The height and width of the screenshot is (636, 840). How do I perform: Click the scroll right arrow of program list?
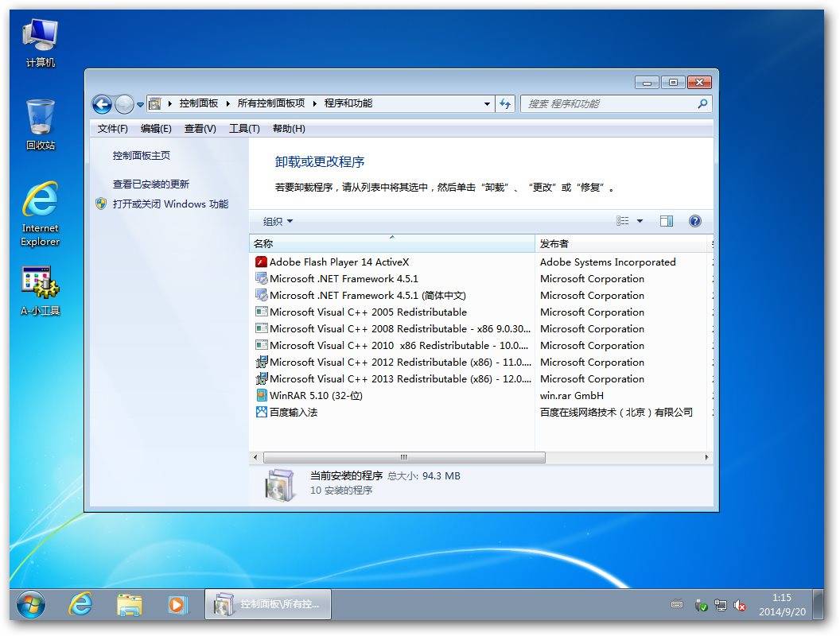click(706, 457)
